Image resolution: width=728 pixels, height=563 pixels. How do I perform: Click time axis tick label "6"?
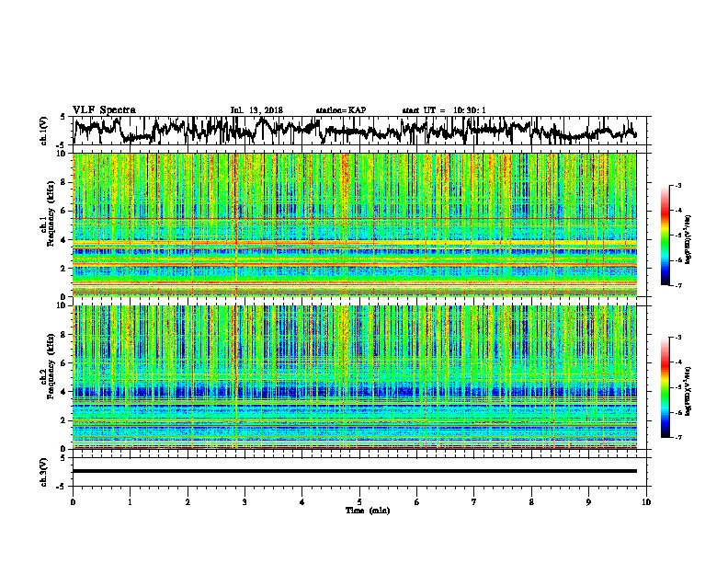click(x=417, y=502)
